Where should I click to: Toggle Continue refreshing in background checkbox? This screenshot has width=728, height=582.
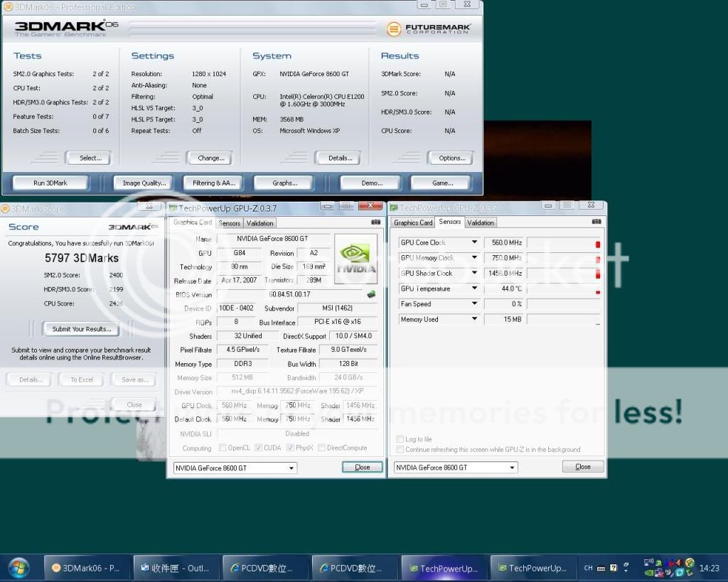coord(400,449)
